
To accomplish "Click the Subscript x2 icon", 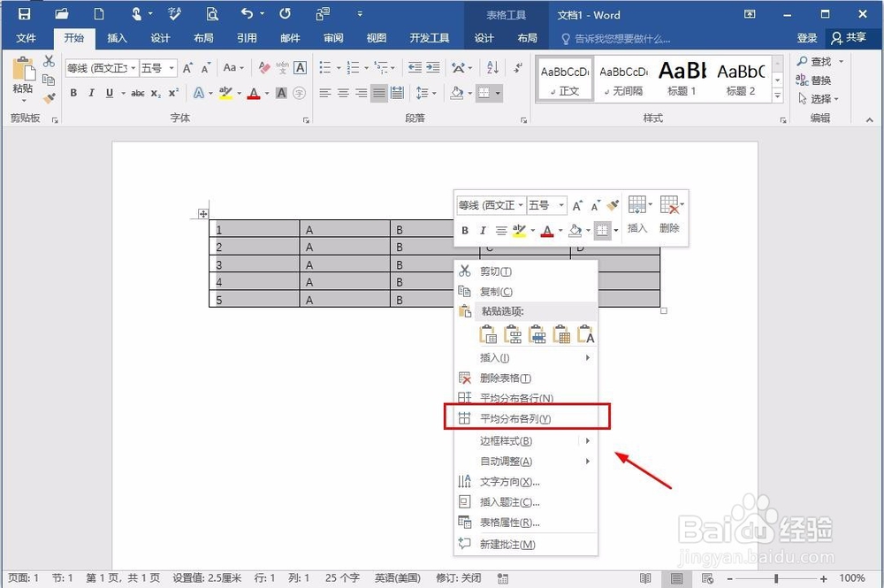I will [156, 93].
